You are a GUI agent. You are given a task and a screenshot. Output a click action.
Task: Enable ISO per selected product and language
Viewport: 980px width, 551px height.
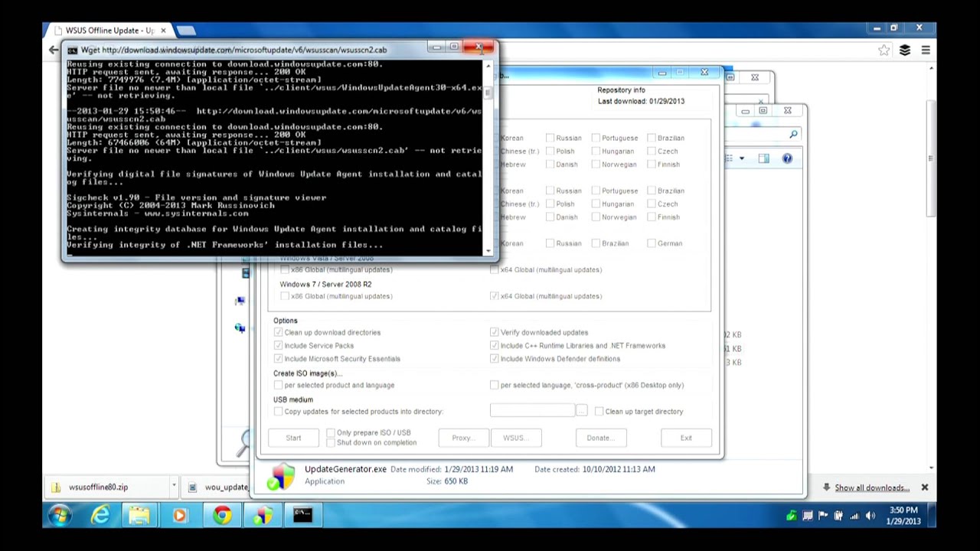[x=278, y=385]
